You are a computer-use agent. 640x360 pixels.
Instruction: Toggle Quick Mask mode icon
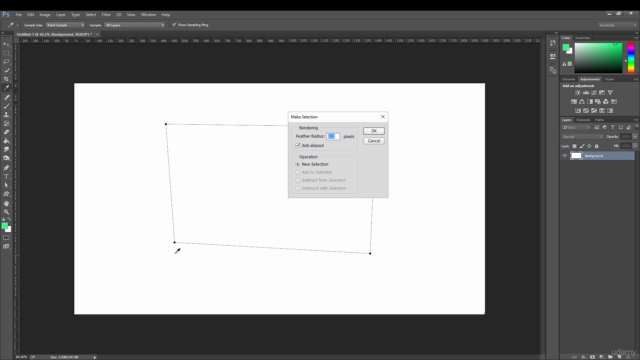pos(6,238)
